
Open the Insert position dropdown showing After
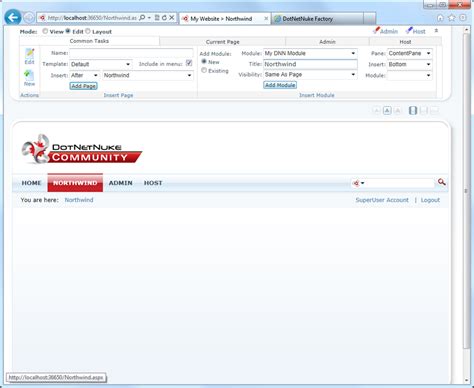85,75
